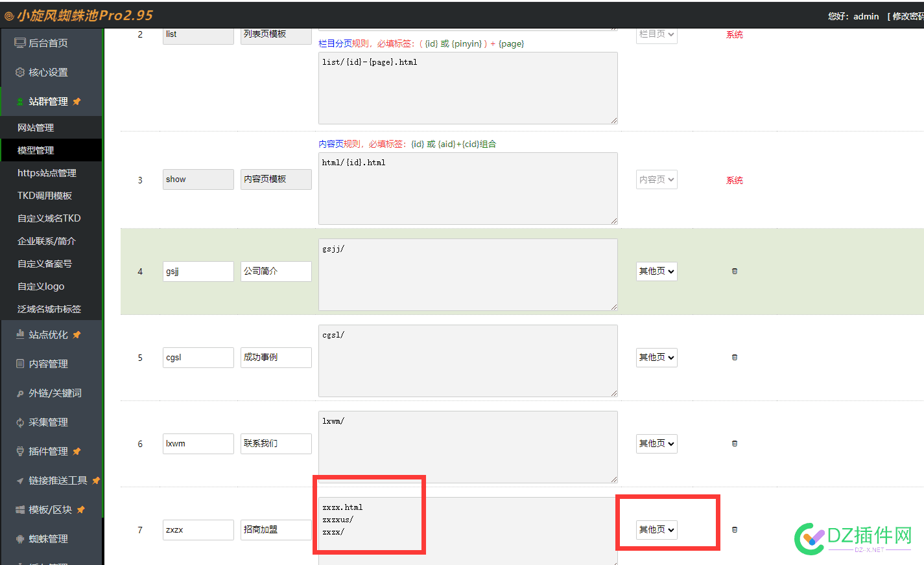Delete the gsjj model row
This screenshot has height=565, width=924.
click(x=735, y=271)
